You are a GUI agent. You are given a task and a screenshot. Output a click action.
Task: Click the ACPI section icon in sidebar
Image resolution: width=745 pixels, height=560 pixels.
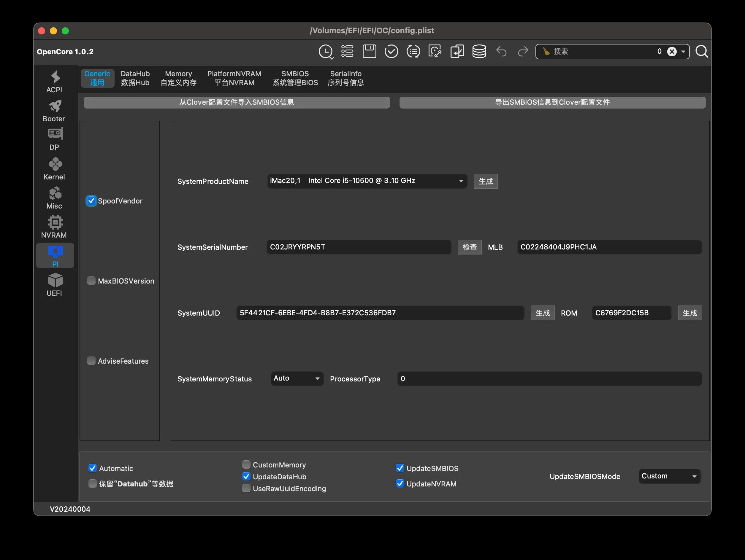point(53,81)
